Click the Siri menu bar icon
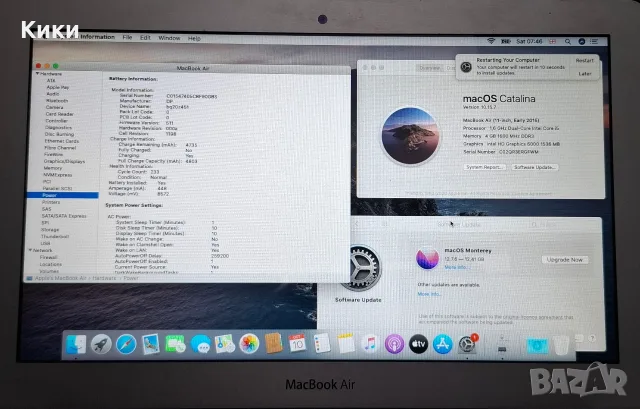The image size is (640, 409). pyautogui.click(x=582, y=42)
